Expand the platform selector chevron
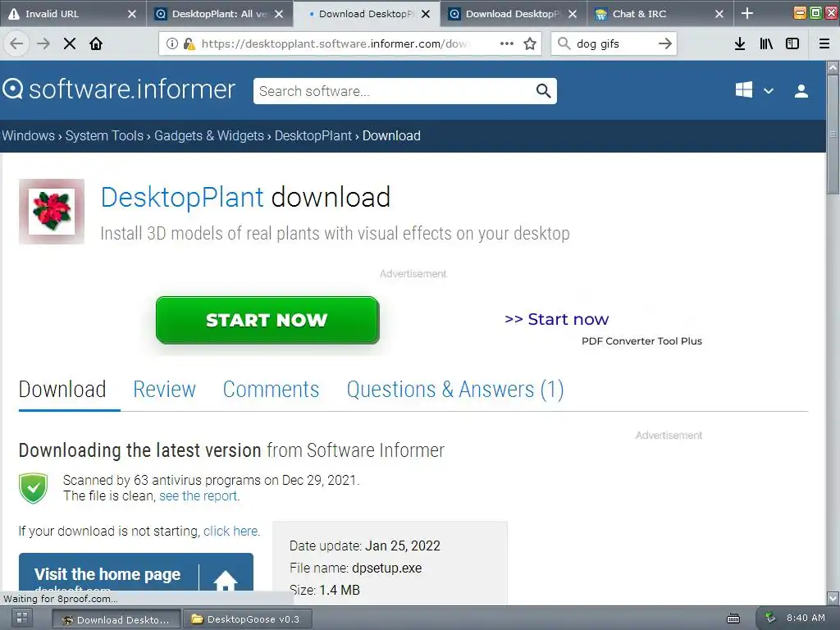The image size is (840, 630). click(x=768, y=91)
